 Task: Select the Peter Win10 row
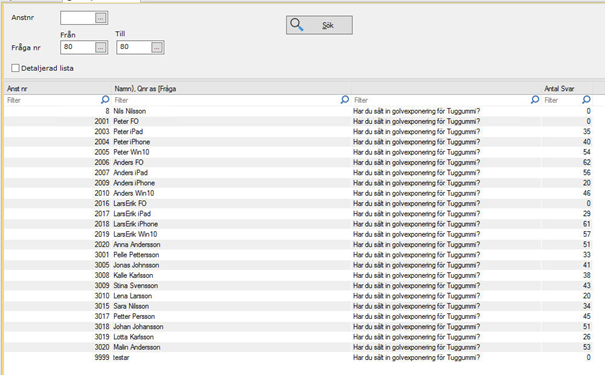point(298,152)
